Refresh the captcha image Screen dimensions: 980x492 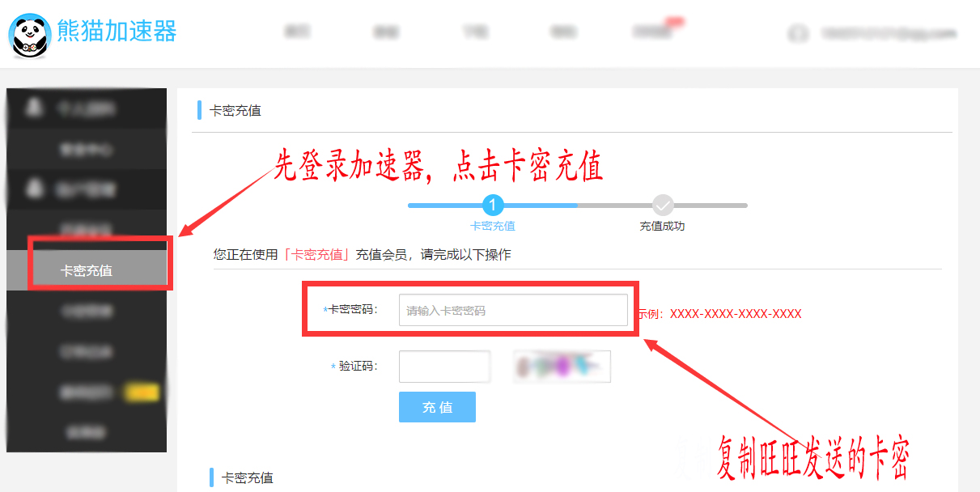pyautogui.click(x=562, y=367)
